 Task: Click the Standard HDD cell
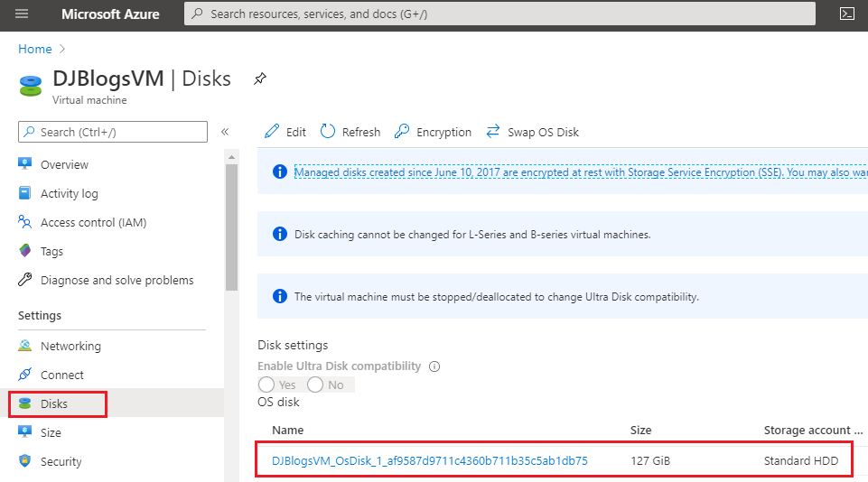pyautogui.click(x=801, y=460)
